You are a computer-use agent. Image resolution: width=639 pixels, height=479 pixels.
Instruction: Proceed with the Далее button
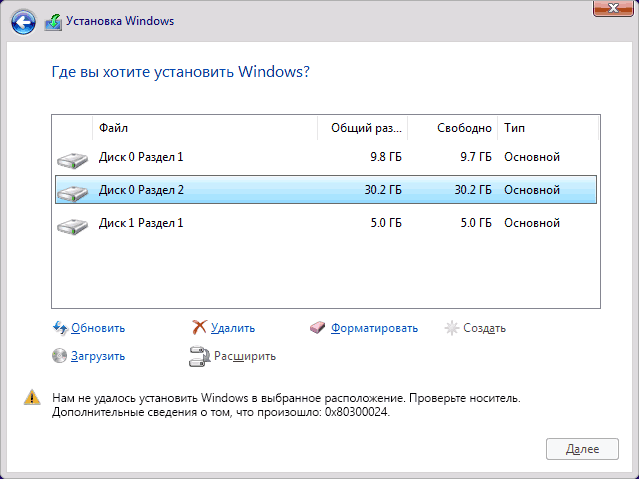(x=582, y=449)
